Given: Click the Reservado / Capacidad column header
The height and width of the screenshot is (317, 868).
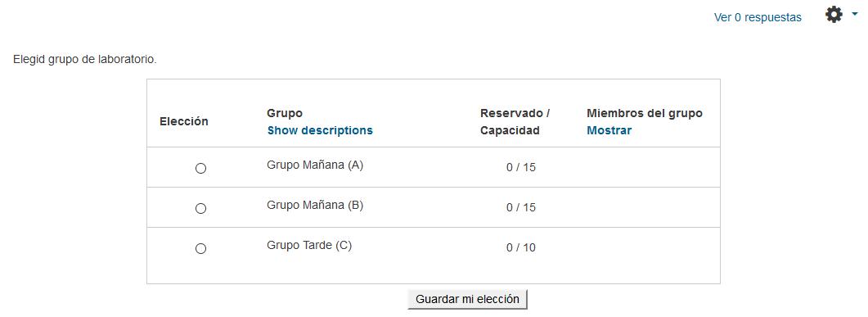Looking at the screenshot, I should pyautogui.click(x=515, y=122).
